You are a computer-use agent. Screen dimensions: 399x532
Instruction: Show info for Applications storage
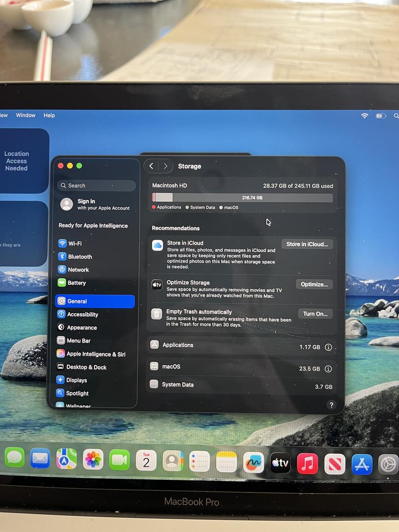coord(328,347)
